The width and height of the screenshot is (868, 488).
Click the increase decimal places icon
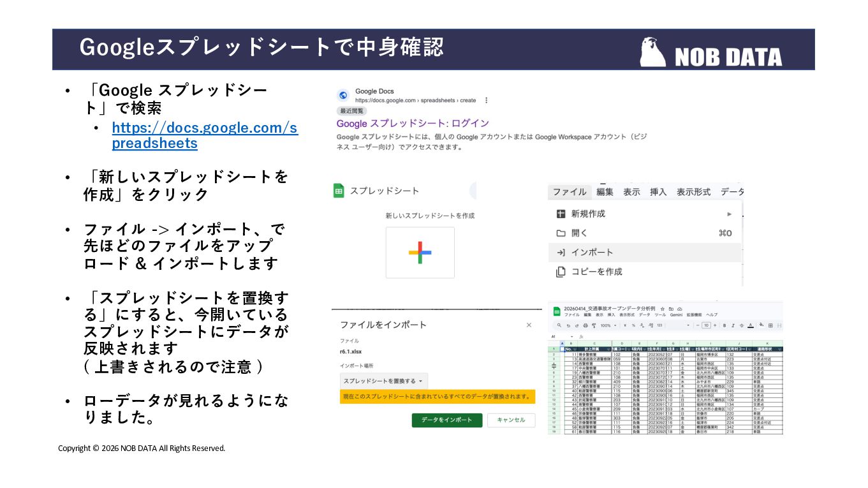pyautogui.click(x=651, y=325)
